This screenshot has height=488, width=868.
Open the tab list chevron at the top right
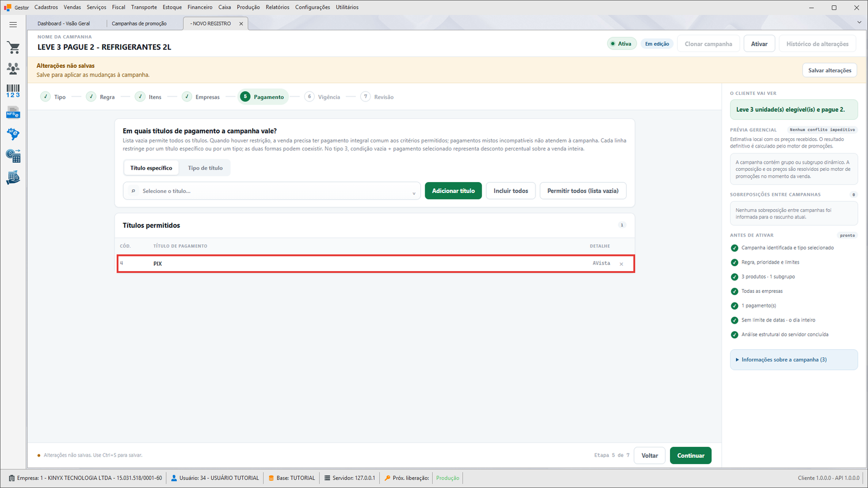click(859, 22)
